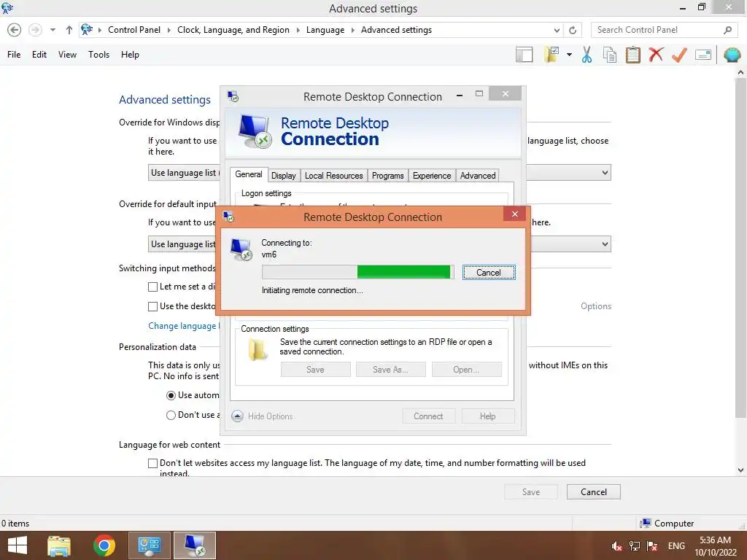Switch to Local Resources tab

[333, 176]
